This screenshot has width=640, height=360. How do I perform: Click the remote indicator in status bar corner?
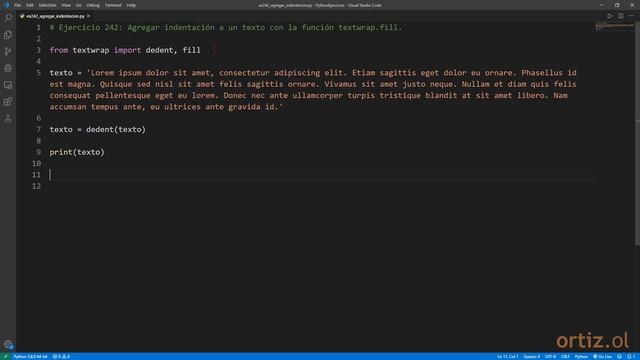[5, 356]
